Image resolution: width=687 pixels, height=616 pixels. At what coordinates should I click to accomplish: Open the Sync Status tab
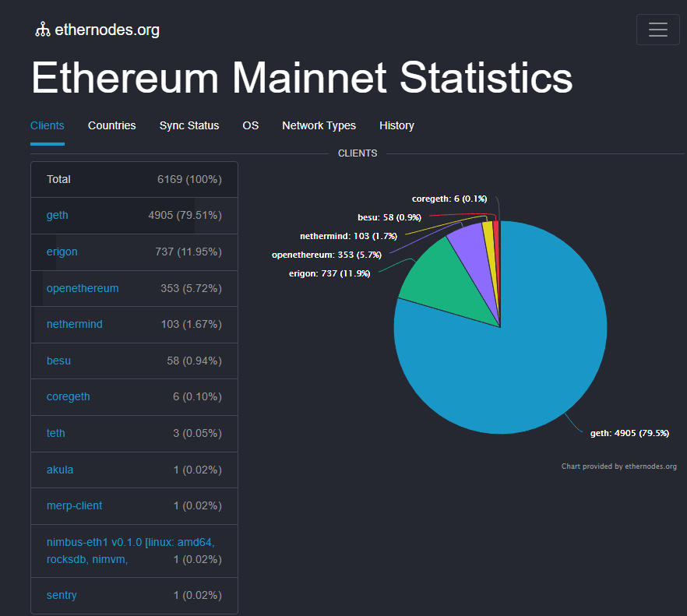189,125
